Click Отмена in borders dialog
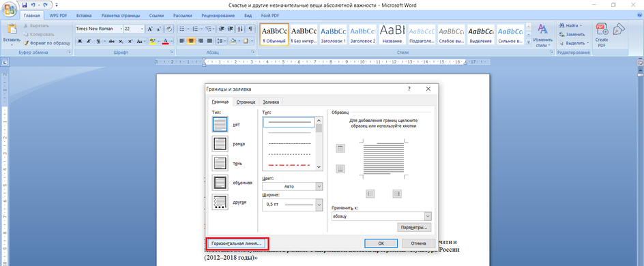Image resolution: width=644 pixels, height=266 pixels. pos(418,243)
